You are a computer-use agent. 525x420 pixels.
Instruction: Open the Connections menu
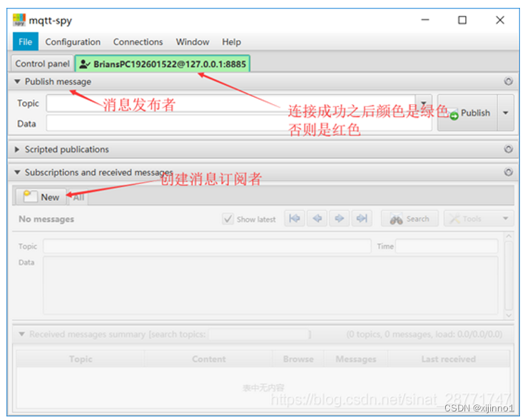click(x=138, y=42)
